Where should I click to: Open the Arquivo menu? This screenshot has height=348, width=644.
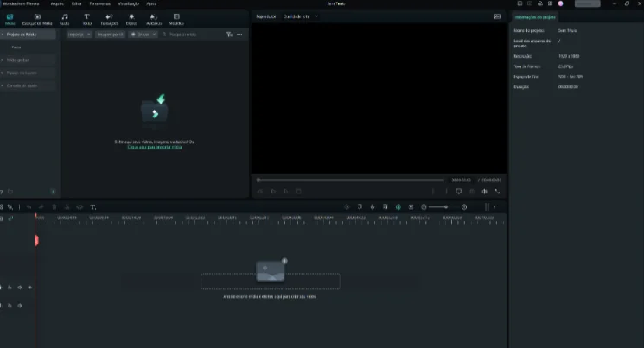point(57,3)
